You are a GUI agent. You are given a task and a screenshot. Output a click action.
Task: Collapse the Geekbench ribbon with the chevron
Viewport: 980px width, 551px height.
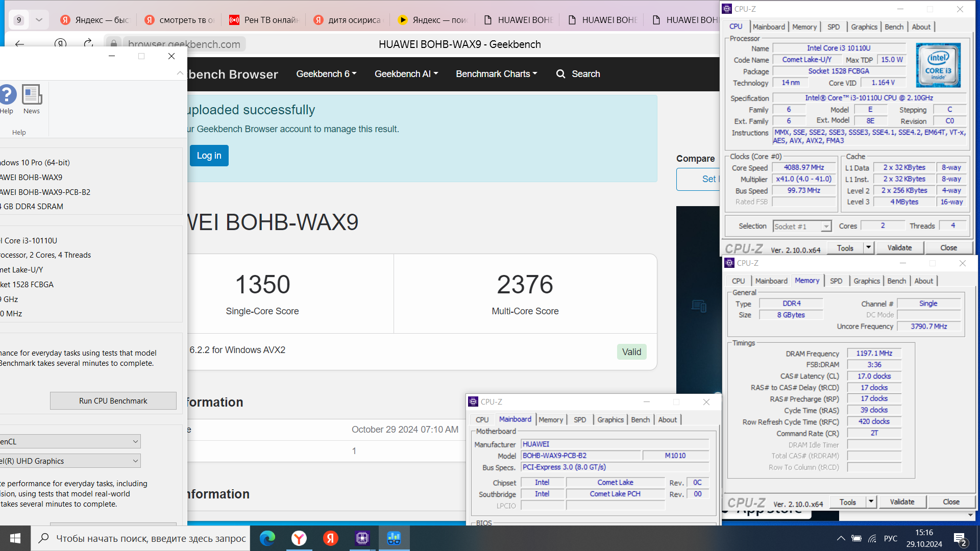180,73
